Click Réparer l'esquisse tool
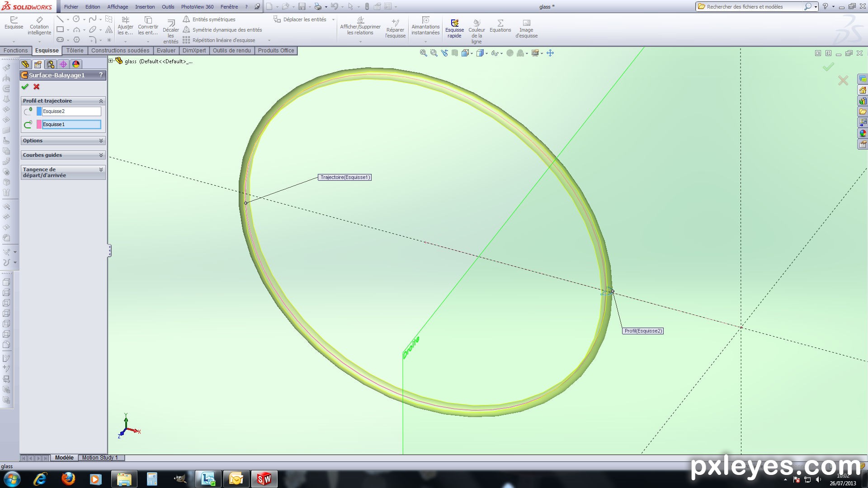The height and width of the screenshot is (488, 868). [x=395, y=28]
